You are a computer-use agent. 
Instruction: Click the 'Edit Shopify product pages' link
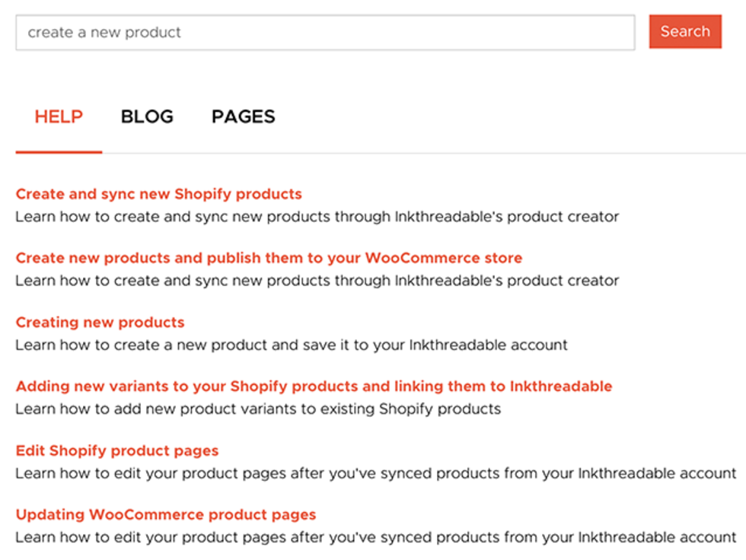(x=116, y=450)
